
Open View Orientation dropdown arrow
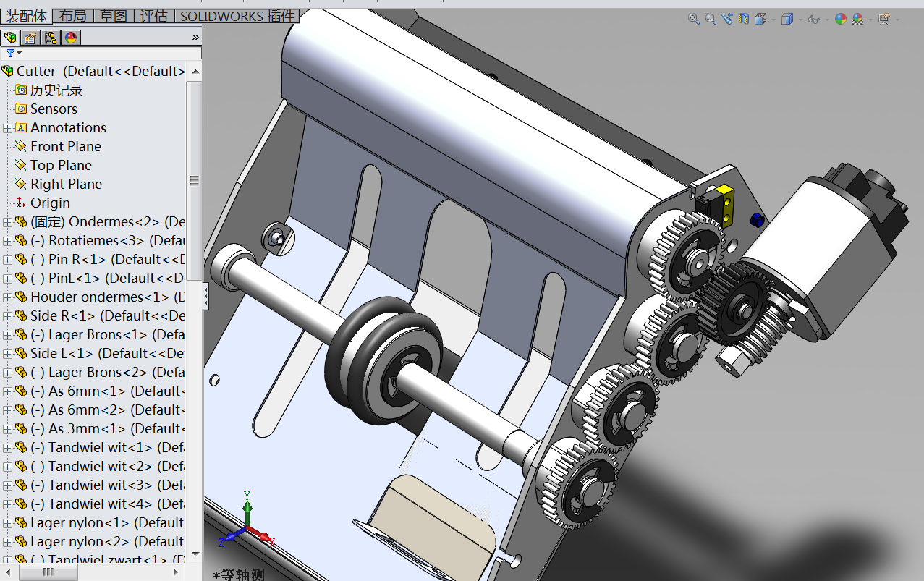[x=773, y=20]
